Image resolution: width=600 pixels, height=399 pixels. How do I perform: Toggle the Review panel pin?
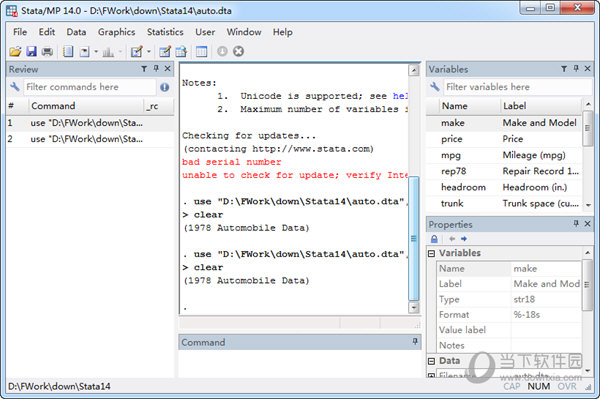[156, 68]
